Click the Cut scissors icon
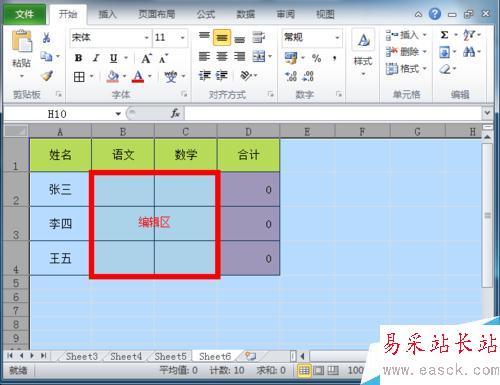This screenshot has width=500, height=385. coord(47,38)
